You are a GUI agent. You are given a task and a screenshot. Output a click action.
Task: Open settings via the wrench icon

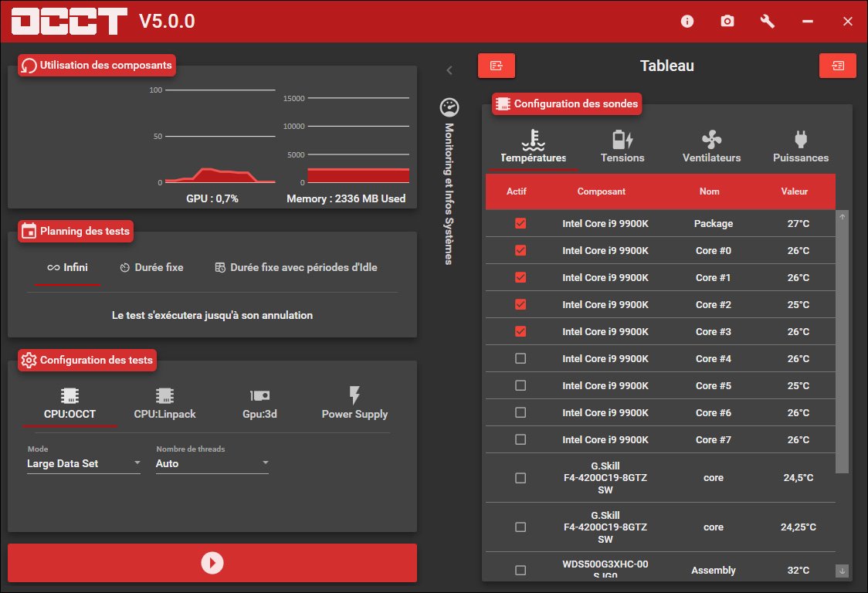click(x=768, y=22)
